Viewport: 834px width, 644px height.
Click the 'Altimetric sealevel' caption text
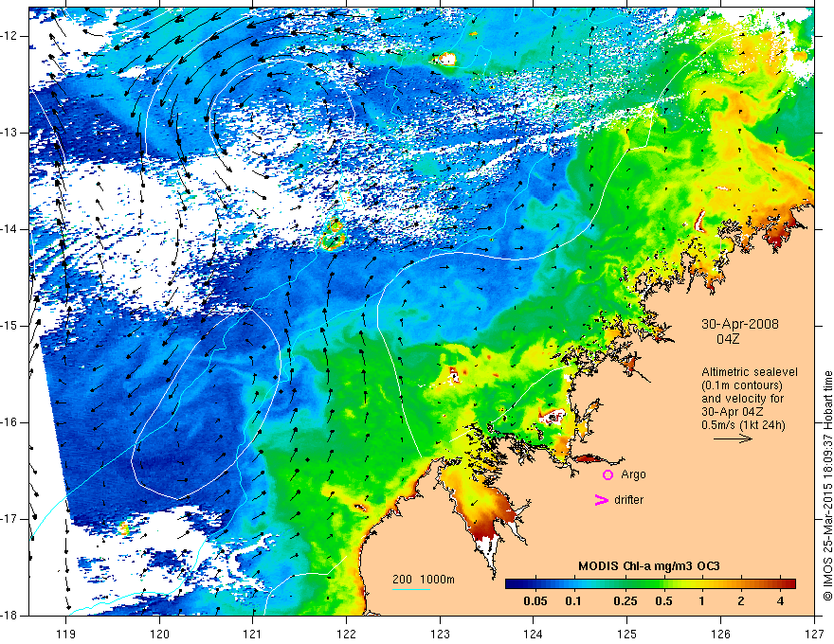pyautogui.click(x=750, y=372)
